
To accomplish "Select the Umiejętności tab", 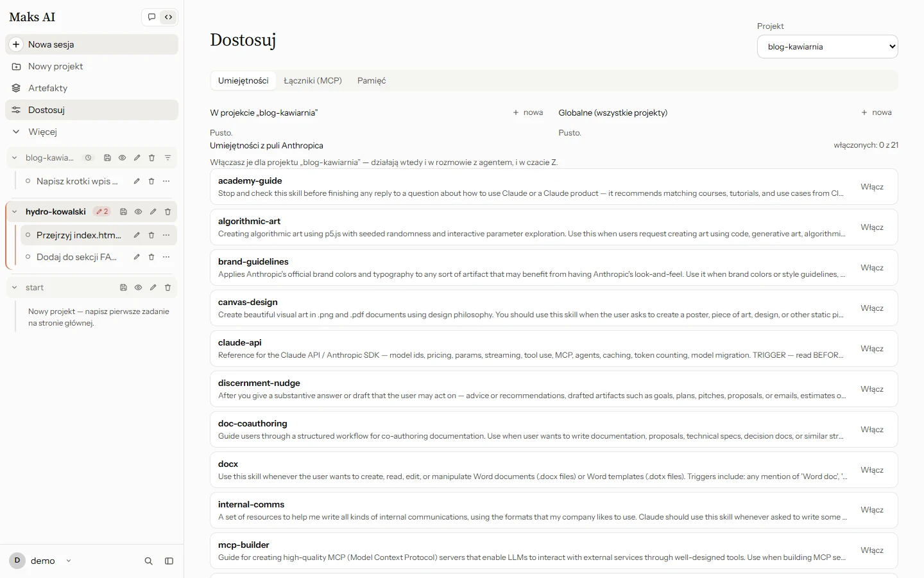I will tap(243, 81).
